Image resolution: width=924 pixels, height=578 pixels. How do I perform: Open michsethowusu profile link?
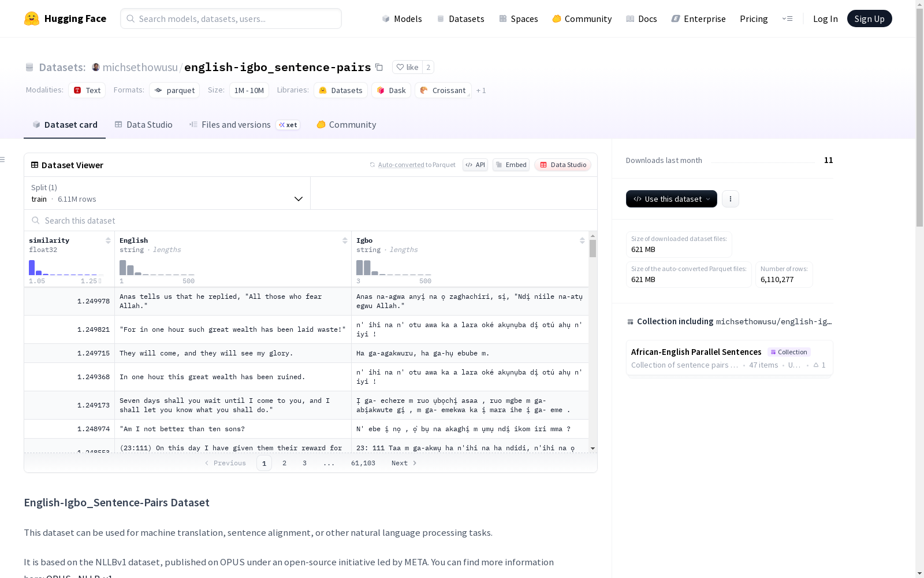pyautogui.click(x=140, y=67)
